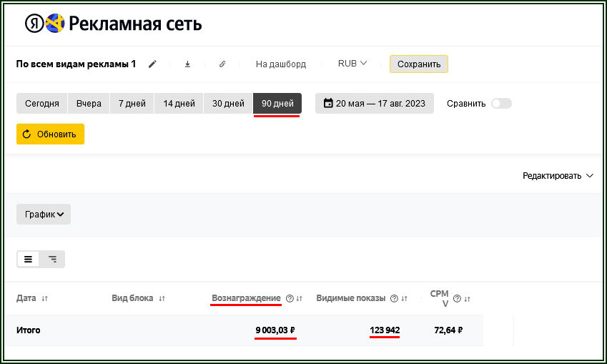607x364 pixels.
Task: Sort by the Дата column arrows
Action: (44, 298)
